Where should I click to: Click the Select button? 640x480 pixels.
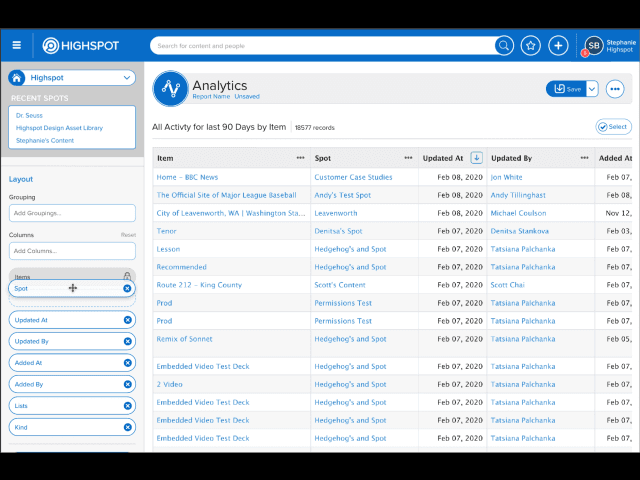[x=613, y=127]
